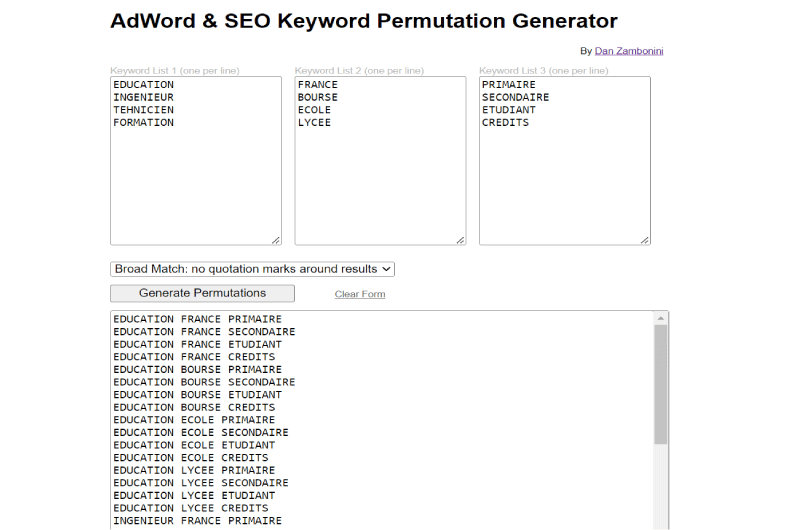This screenshot has width=800, height=530.
Task: Click inside the Keyword List 3 textarea
Action: pos(565,161)
